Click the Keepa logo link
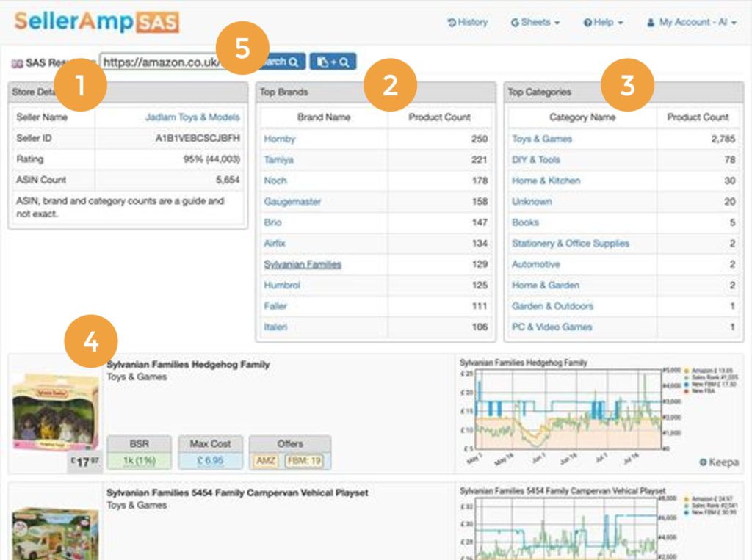 tap(718, 462)
